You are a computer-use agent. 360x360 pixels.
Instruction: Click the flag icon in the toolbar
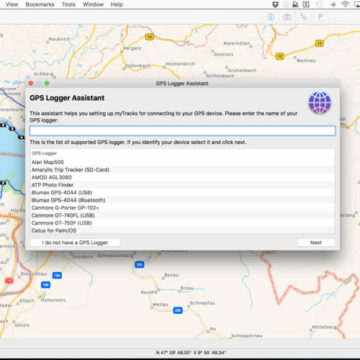click(x=321, y=17)
